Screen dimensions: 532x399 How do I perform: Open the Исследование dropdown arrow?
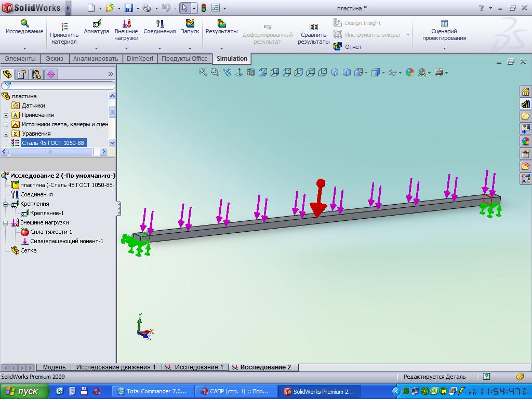coord(24,48)
